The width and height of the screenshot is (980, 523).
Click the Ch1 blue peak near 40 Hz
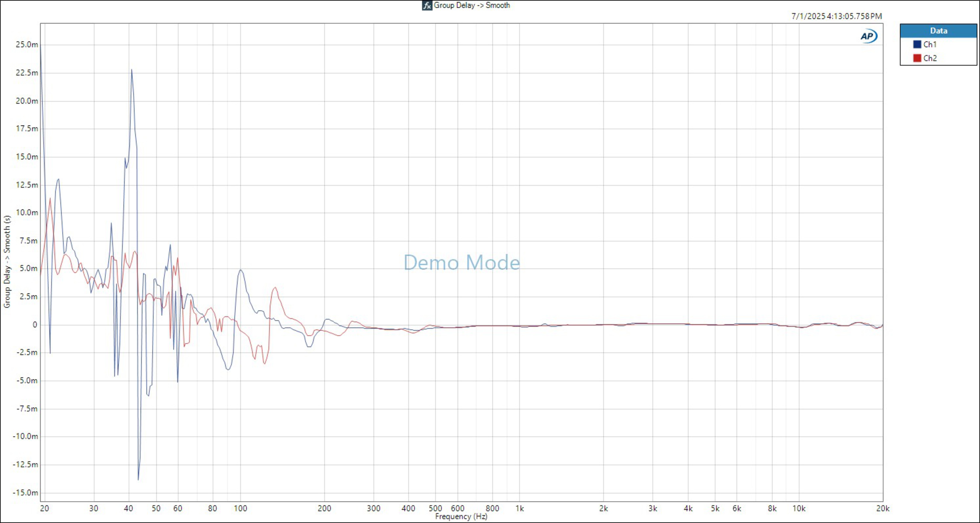point(132,70)
